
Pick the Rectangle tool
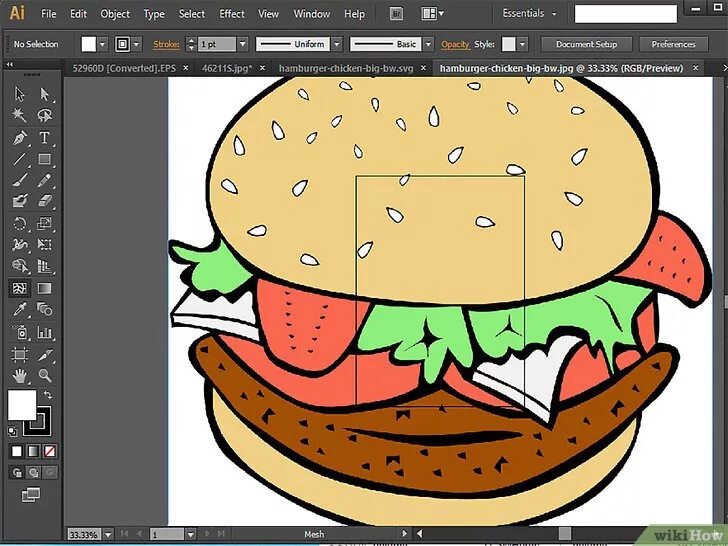45,159
